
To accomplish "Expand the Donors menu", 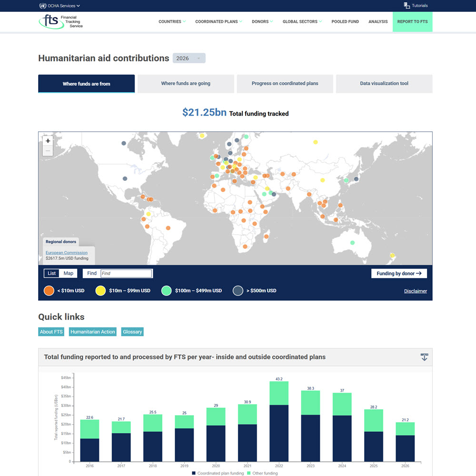I will pyautogui.click(x=262, y=21).
